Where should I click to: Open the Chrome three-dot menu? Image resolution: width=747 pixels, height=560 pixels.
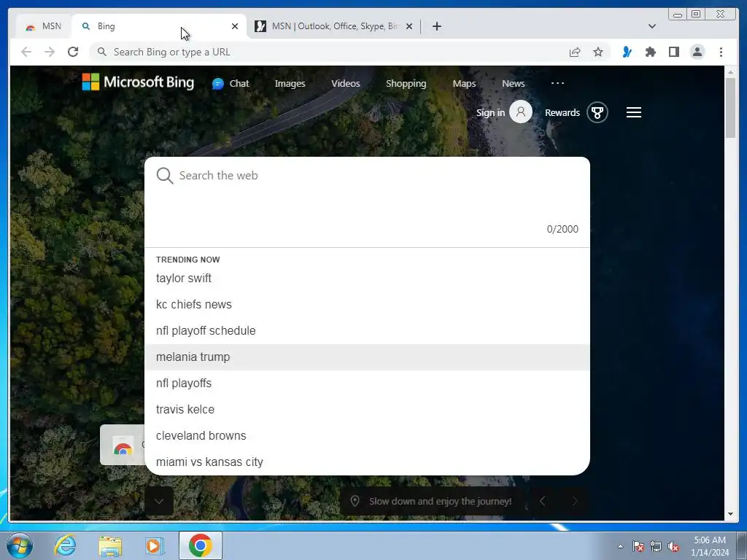pyautogui.click(x=721, y=52)
